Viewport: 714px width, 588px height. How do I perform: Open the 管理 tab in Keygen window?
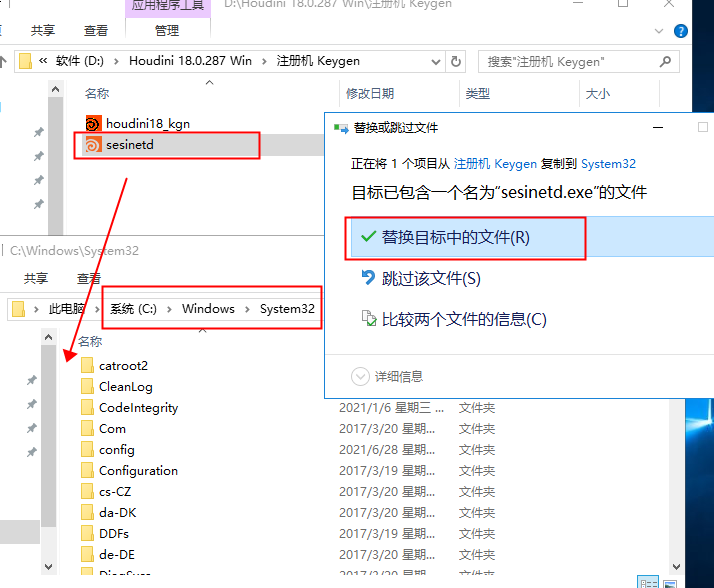(167, 31)
